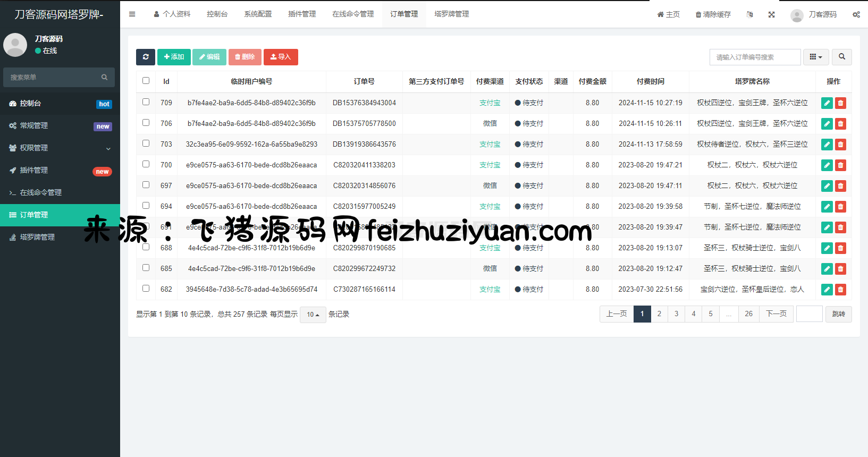Screen dimensions: 868x457
Task: Toggle fullscreen mode icon in header
Action: 771,14
